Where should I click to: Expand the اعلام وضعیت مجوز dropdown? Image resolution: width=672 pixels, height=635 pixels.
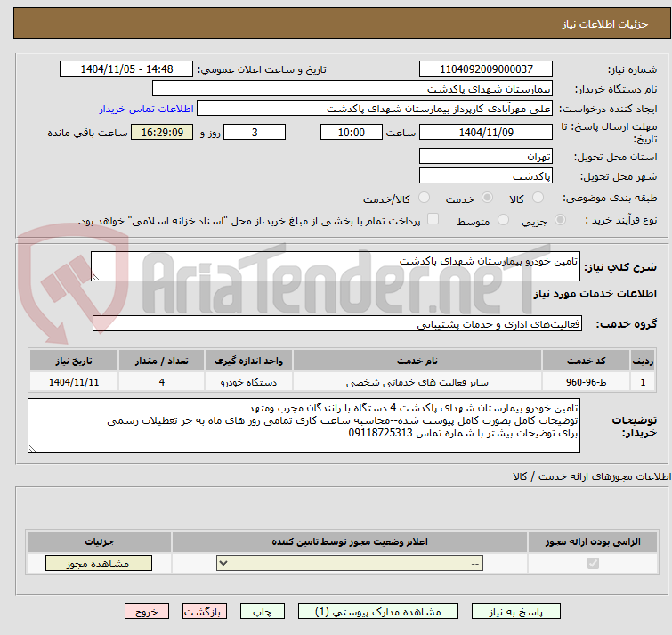coord(350,563)
